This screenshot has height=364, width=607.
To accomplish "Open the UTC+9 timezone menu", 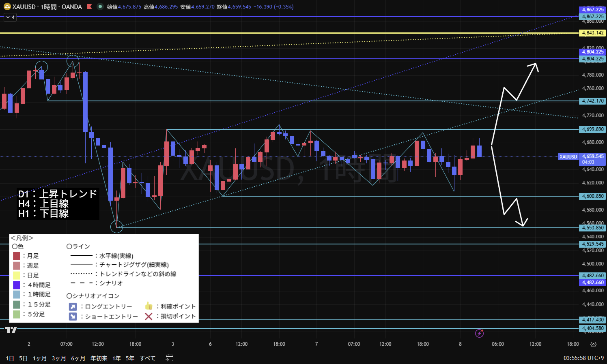I will (x=583, y=358).
